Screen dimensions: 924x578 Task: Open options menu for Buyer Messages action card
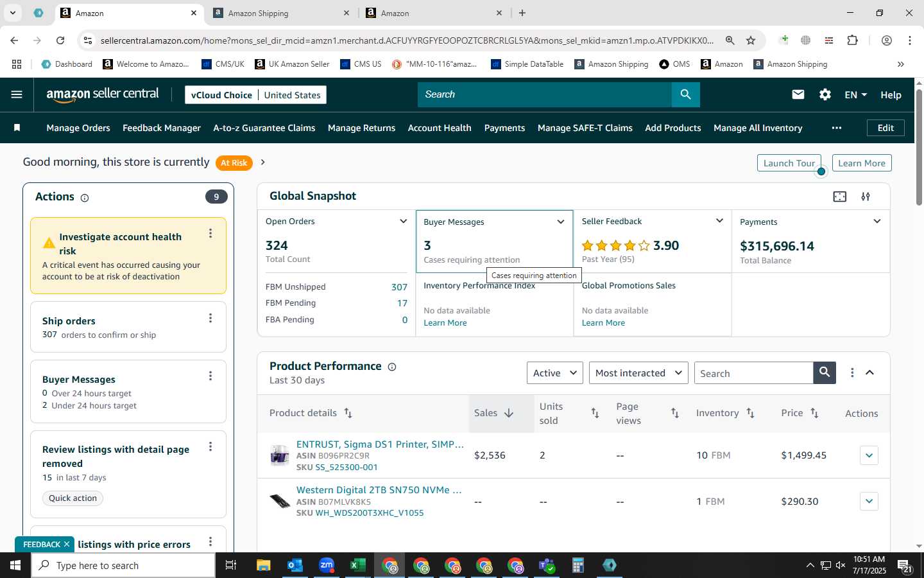pos(210,376)
